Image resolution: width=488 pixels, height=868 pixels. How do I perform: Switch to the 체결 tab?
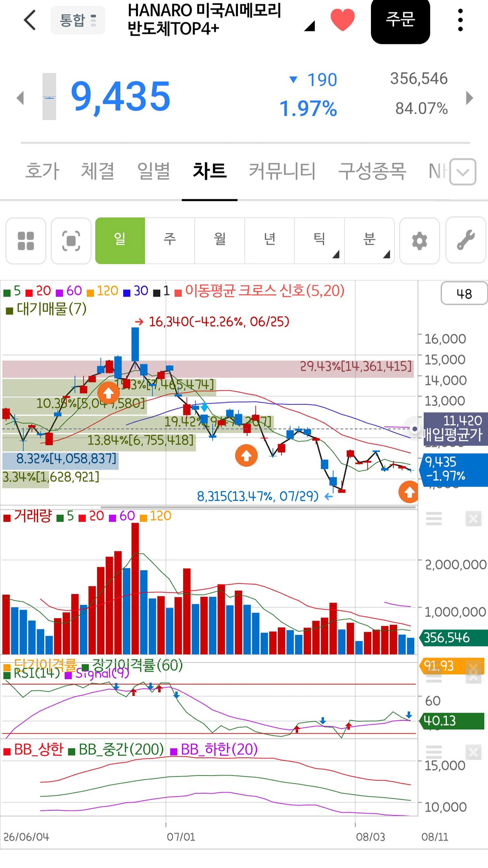[x=98, y=171]
